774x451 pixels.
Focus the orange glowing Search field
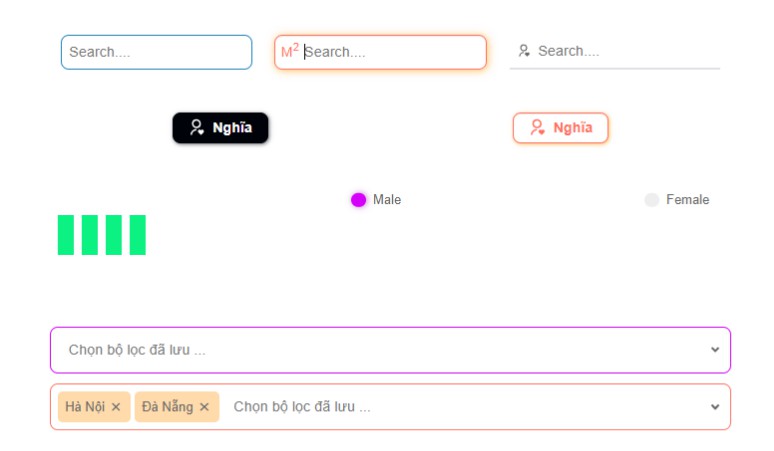point(390,52)
